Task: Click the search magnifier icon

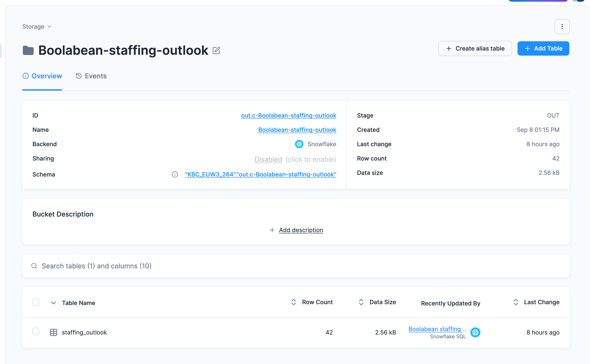Action: point(34,266)
